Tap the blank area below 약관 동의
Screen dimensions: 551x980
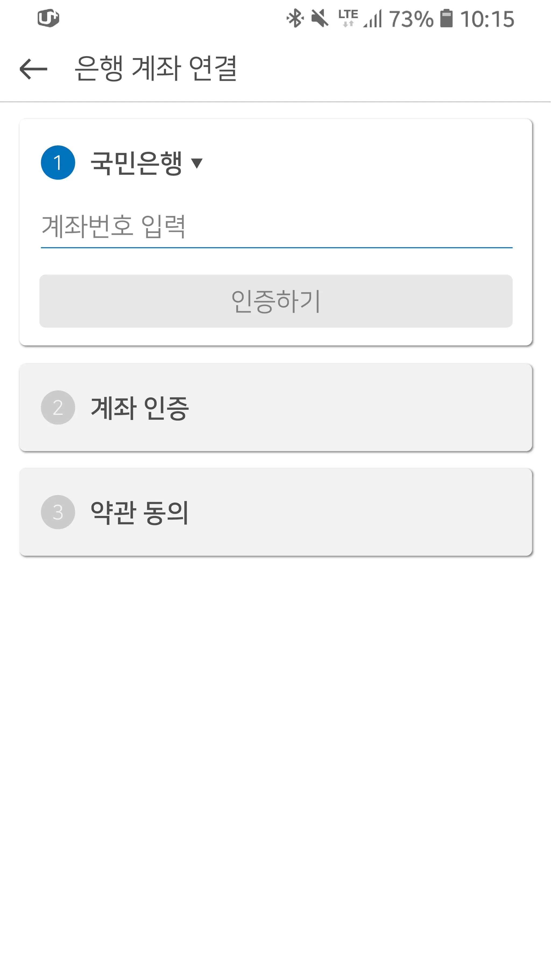pos(275,742)
